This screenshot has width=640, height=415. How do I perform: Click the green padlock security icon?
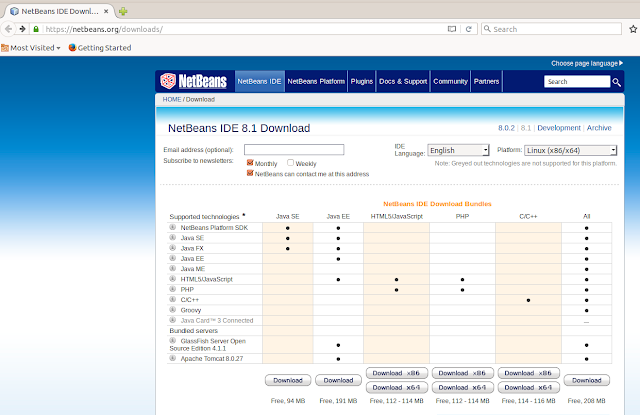point(36,29)
